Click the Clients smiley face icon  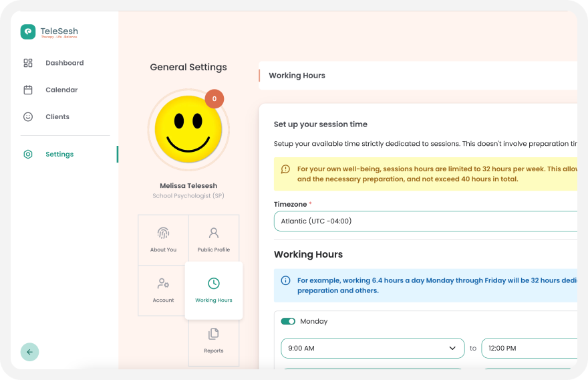pyautogui.click(x=28, y=116)
